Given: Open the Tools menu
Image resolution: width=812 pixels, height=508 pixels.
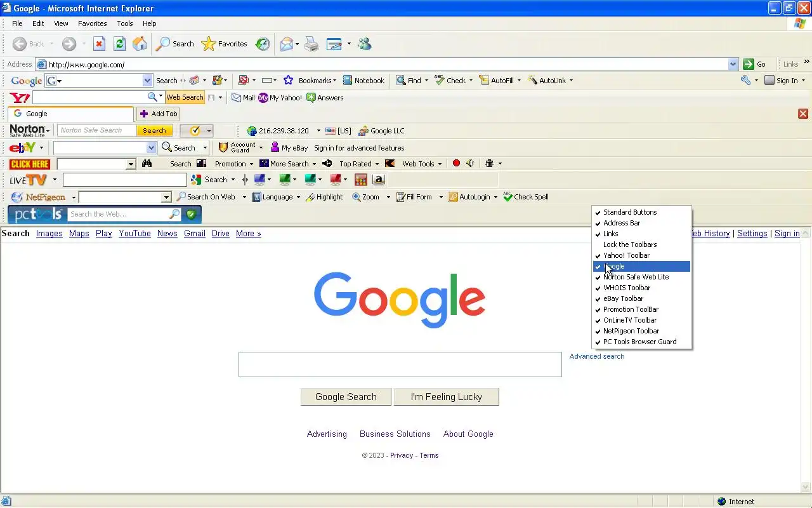Looking at the screenshot, I should pos(125,23).
